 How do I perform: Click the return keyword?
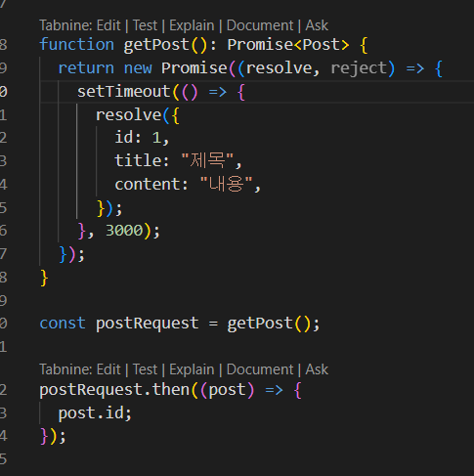point(86,68)
